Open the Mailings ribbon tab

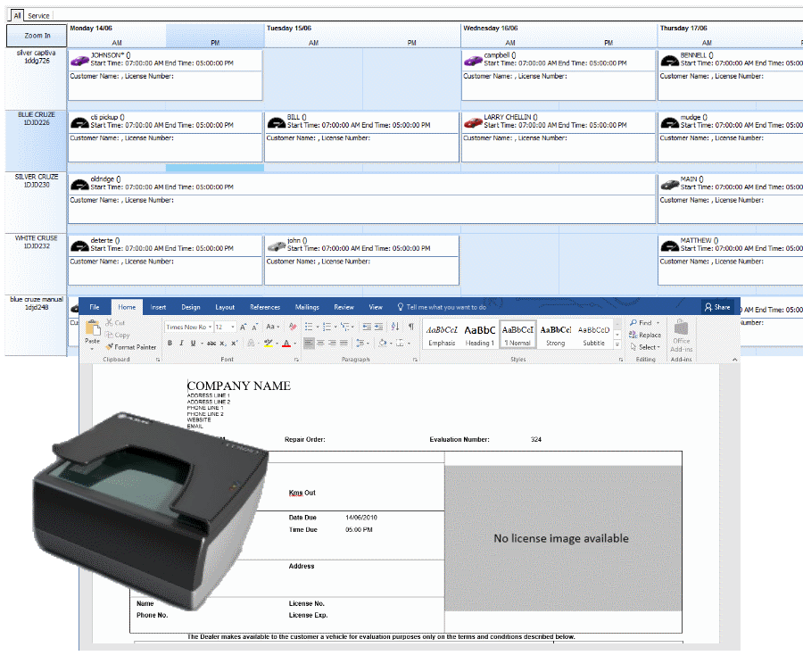pos(307,307)
